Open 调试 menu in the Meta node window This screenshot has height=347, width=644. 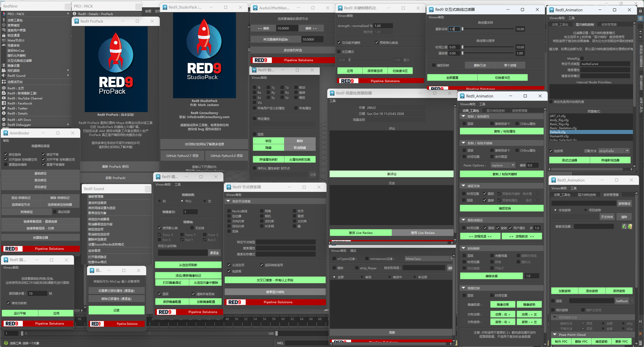pyautogui.click(x=353, y=251)
